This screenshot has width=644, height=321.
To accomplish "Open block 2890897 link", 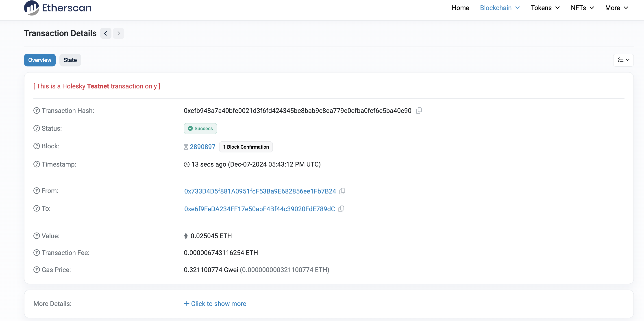I will click(202, 147).
